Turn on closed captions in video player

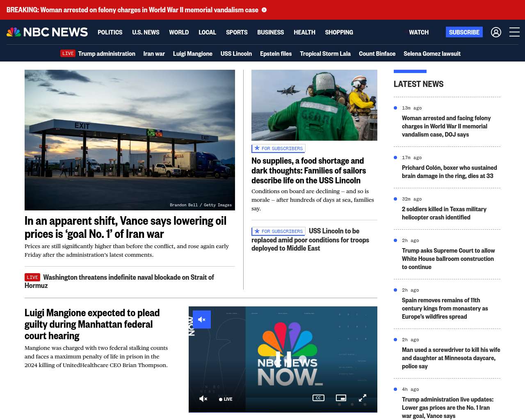coord(318,398)
